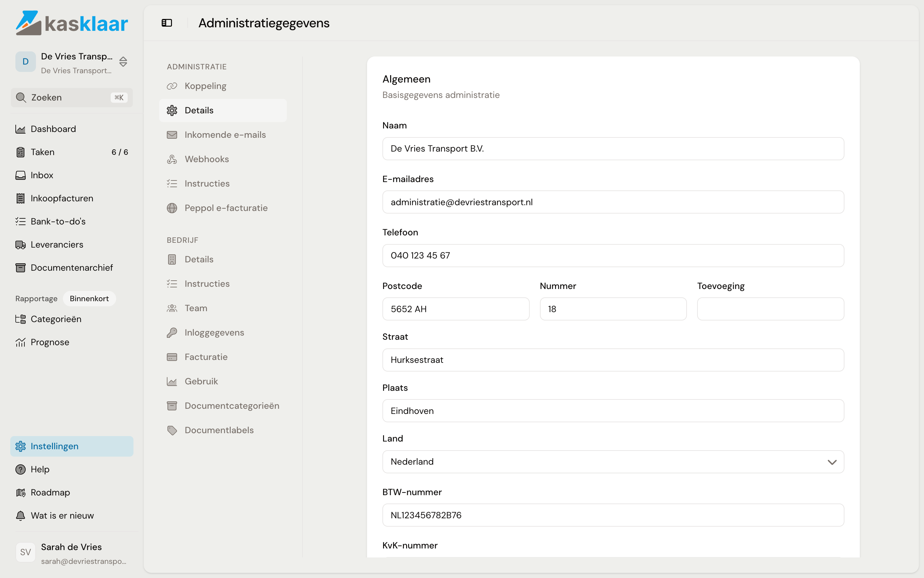This screenshot has width=924, height=578.
Task: Click the Zoeken search box
Action: click(72, 98)
